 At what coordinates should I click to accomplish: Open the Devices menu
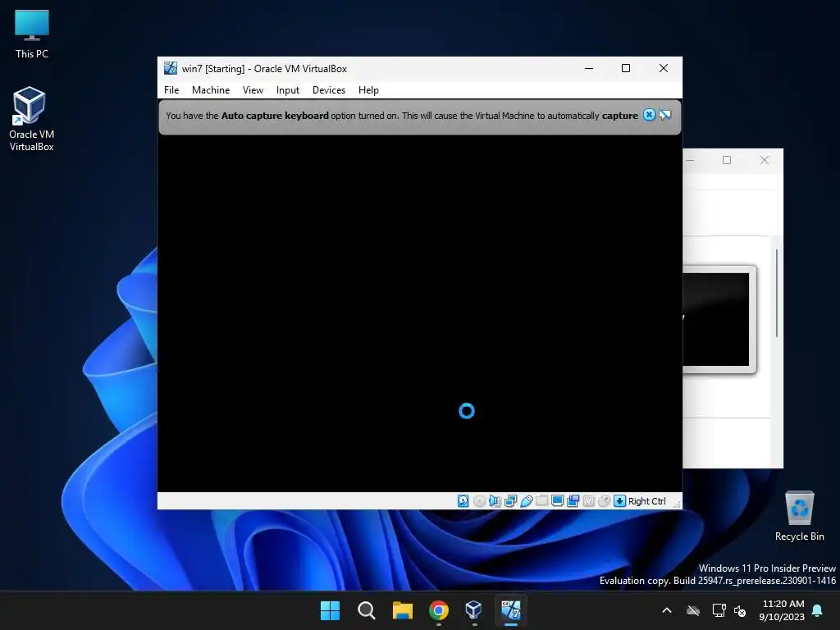coord(328,90)
